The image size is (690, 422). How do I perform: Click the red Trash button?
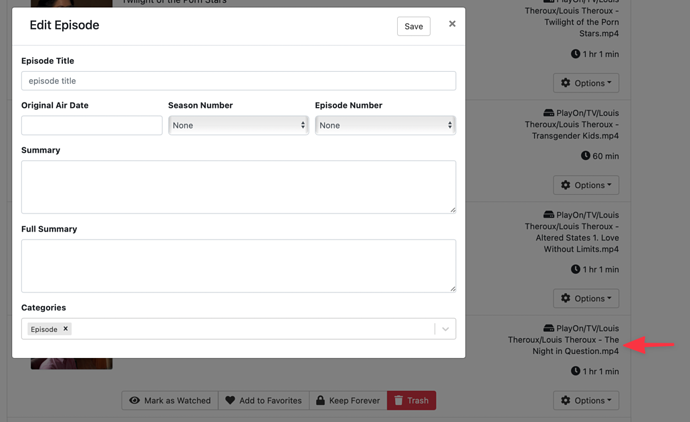411,400
